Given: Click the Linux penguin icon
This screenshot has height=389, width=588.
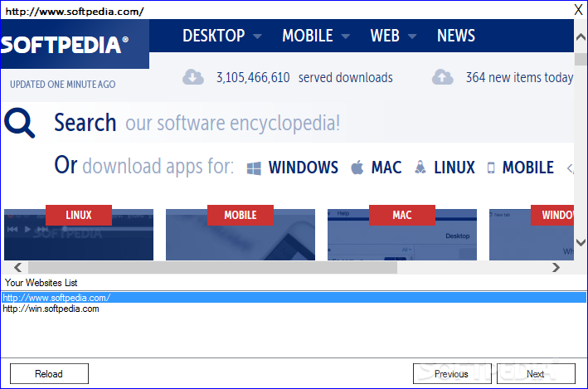Looking at the screenshot, I should [x=420, y=167].
